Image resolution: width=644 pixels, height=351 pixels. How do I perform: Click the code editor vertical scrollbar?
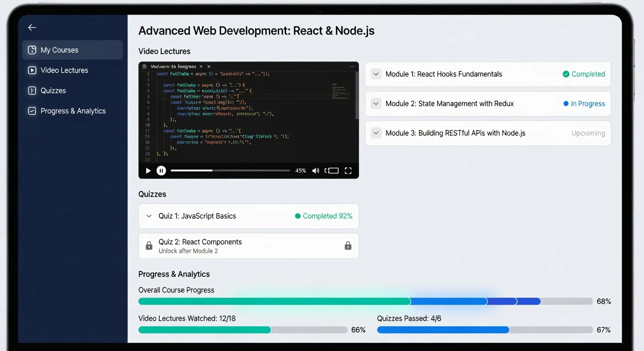(x=357, y=96)
